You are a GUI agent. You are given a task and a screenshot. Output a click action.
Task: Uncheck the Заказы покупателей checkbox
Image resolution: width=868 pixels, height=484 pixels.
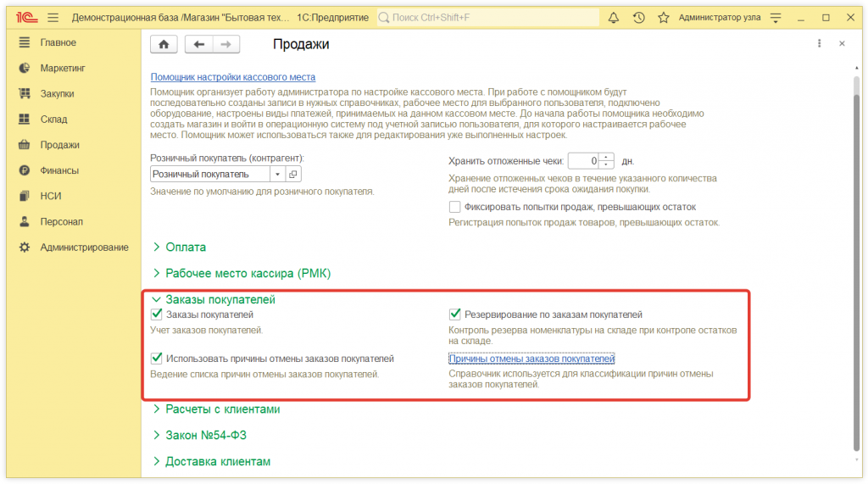tap(157, 314)
